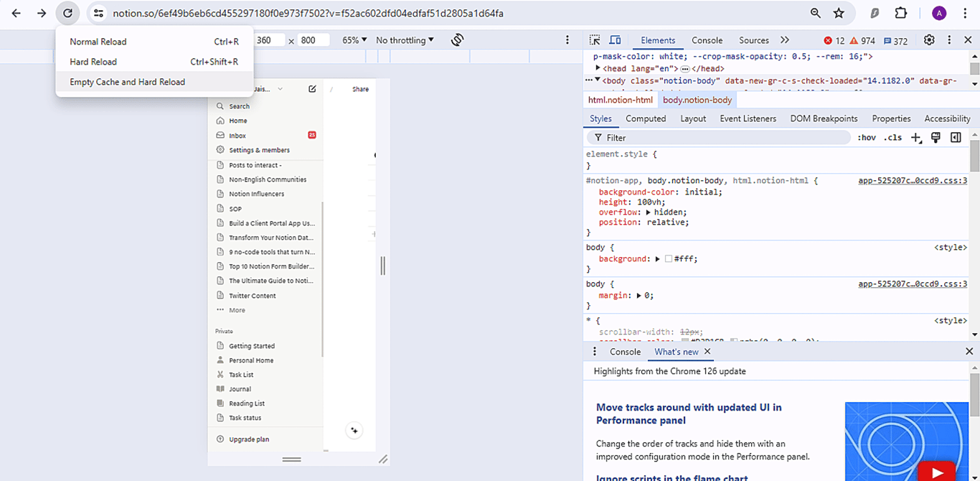Select Hard Reload menu item

pyautogui.click(x=154, y=62)
